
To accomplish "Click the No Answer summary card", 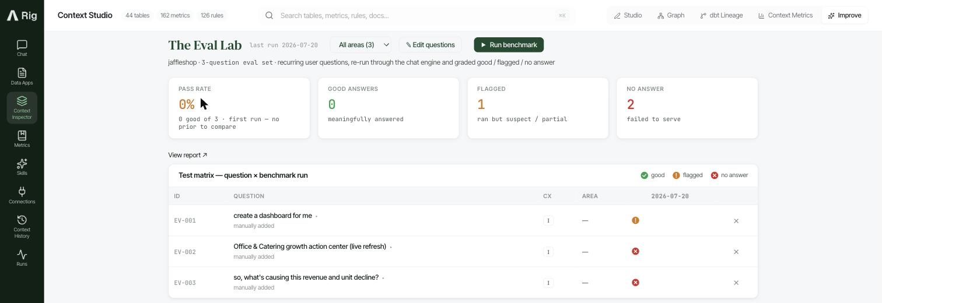I will [687, 108].
